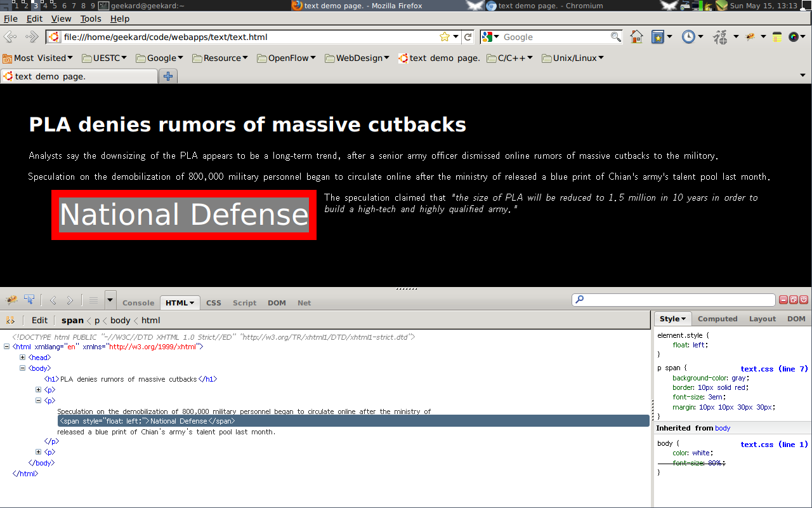Open the text.css (line 7) link

point(774,369)
